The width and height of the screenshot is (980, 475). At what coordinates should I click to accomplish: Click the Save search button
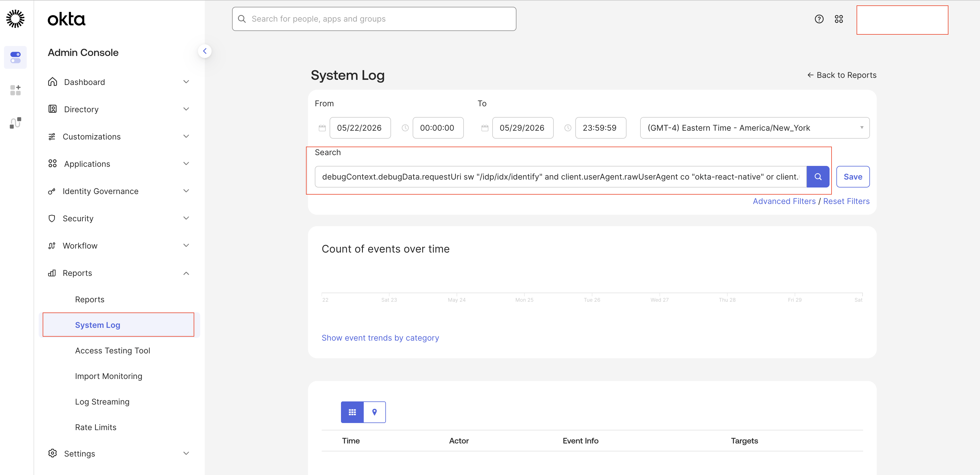853,177
